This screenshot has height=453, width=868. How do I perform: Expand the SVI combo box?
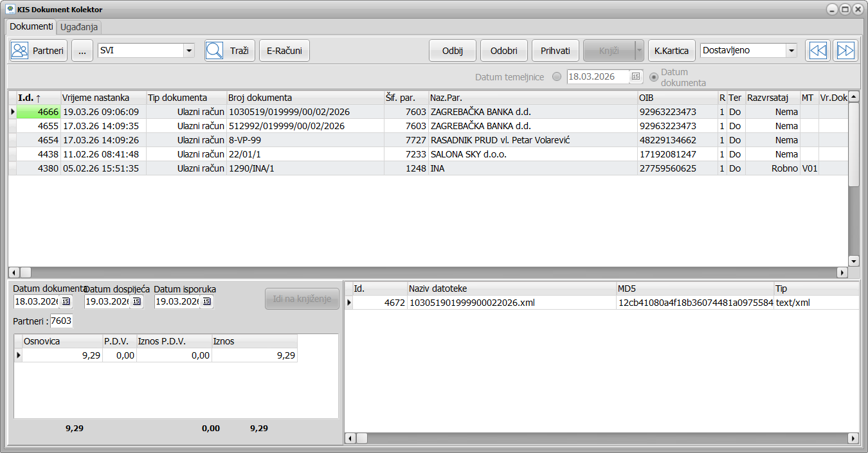(189, 51)
